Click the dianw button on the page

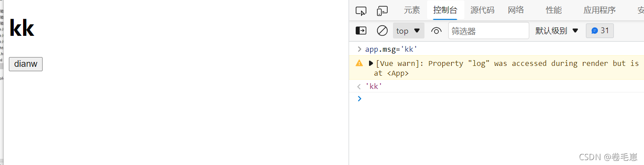point(26,64)
